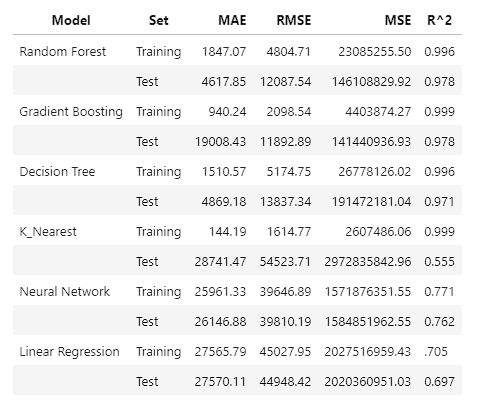Image resolution: width=485 pixels, height=403 pixels.
Task: Click Random Forest training MAE value 1847.07
Action: 224,52
